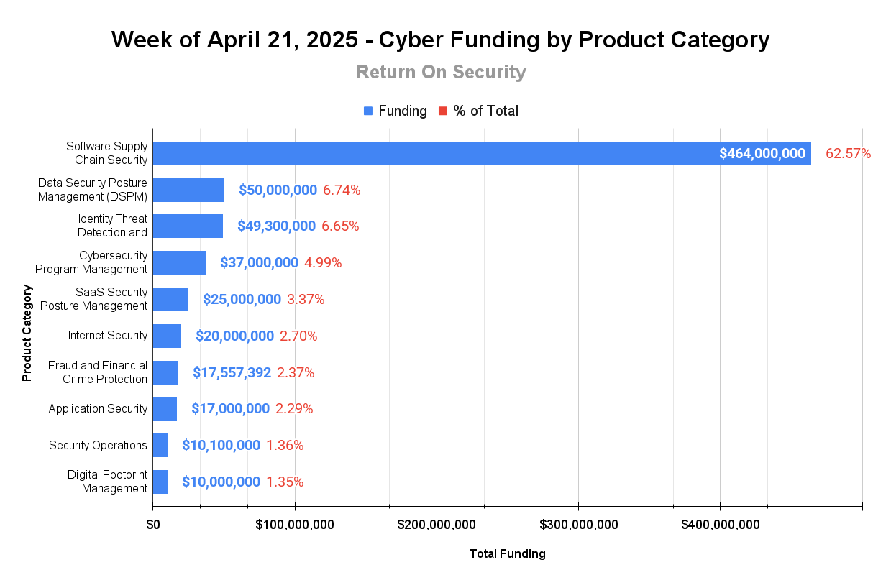Click the Identity Threat Detection bar
The width and height of the screenshot is (891, 588).
[x=188, y=226]
